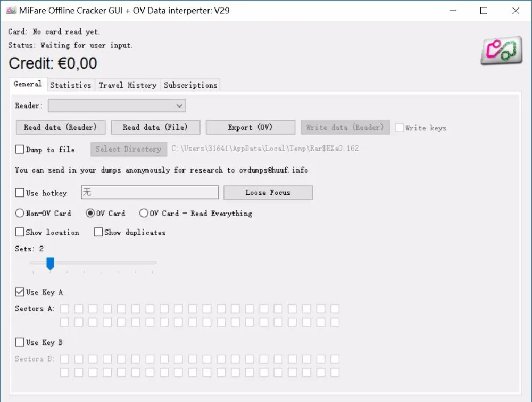Click the Card: No card read yet text
This screenshot has height=402, width=532.
54,31
